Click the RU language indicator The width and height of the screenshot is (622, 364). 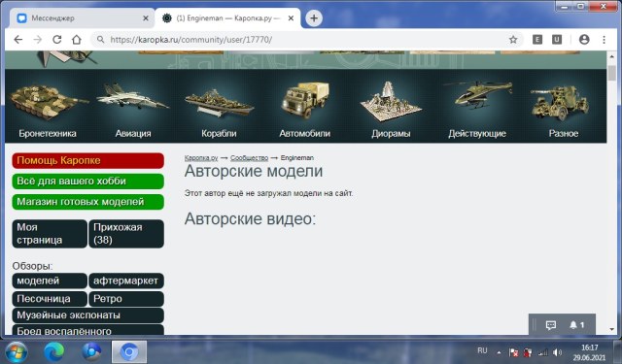(x=482, y=351)
